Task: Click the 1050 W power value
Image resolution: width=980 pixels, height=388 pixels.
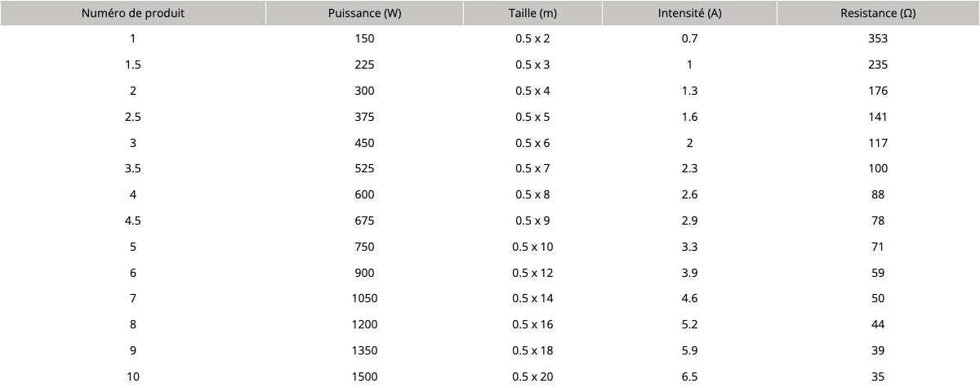Action: (x=364, y=298)
